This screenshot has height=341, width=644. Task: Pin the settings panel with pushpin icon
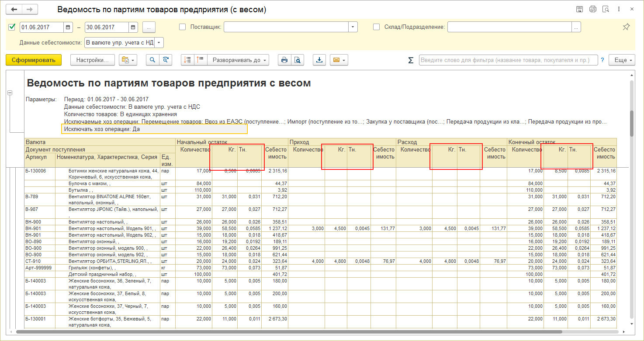click(626, 27)
